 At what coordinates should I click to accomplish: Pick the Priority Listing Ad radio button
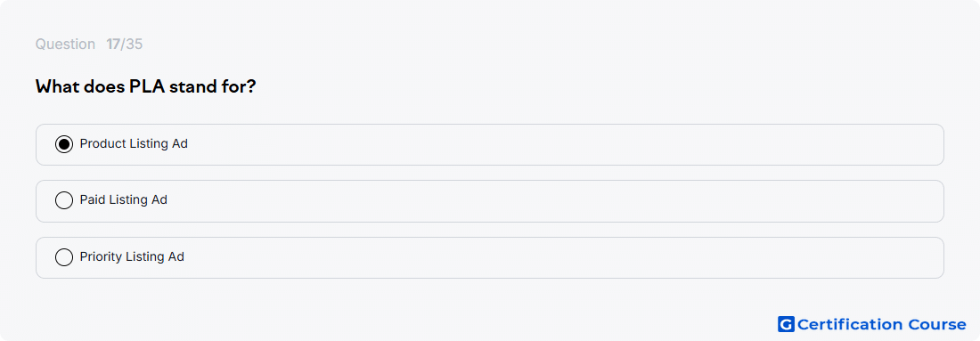tap(64, 257)
